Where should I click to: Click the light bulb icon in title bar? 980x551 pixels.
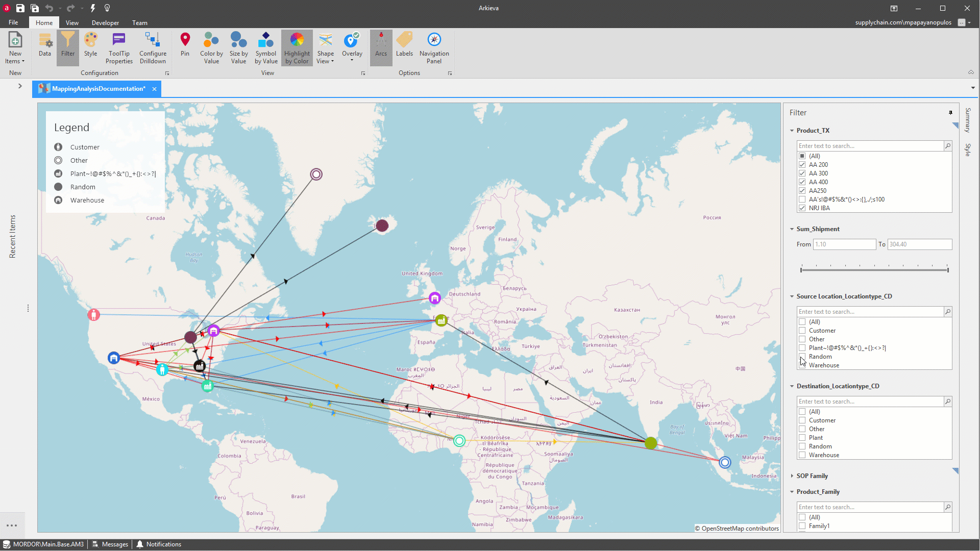[107, 8]
